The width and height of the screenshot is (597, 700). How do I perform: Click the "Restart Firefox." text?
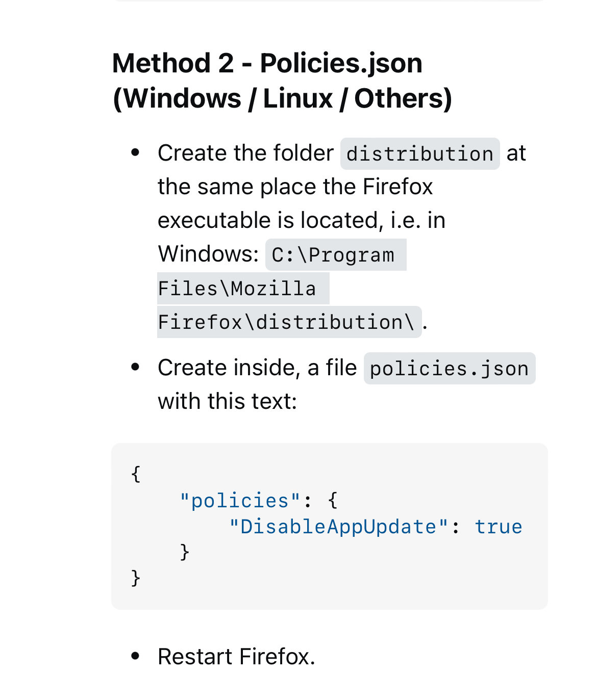tap(236, 657)
